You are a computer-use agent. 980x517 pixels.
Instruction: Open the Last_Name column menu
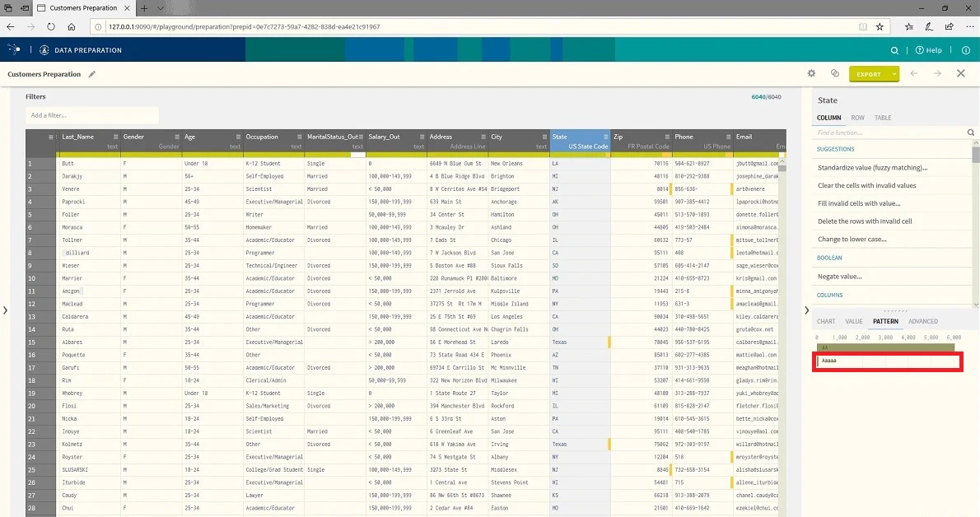click(115, 137)
